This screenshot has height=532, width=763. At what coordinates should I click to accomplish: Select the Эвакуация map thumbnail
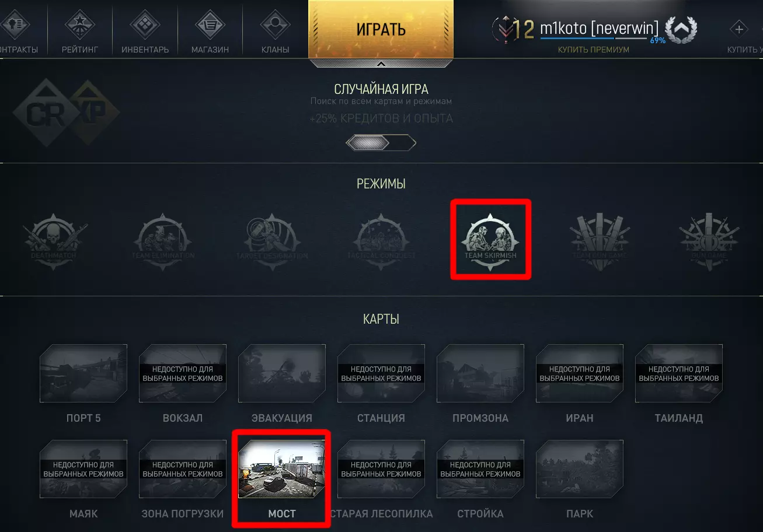click(282, 373)
